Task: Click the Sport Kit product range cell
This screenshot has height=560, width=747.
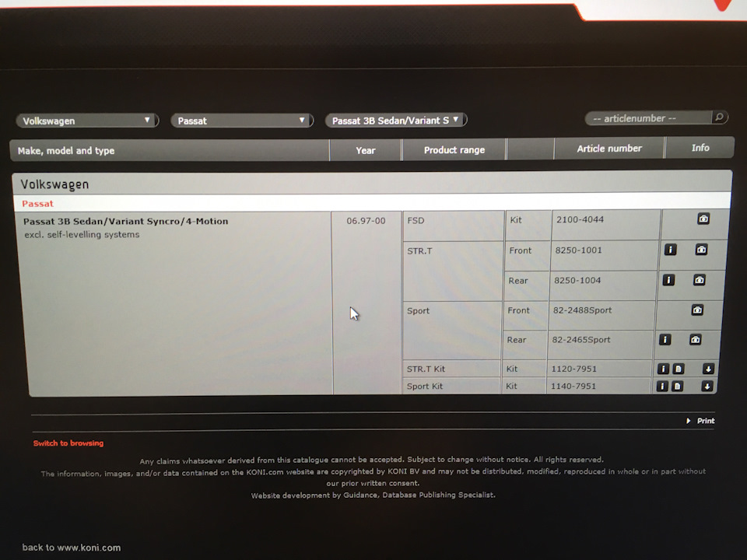Action: (x=451, y=387)
